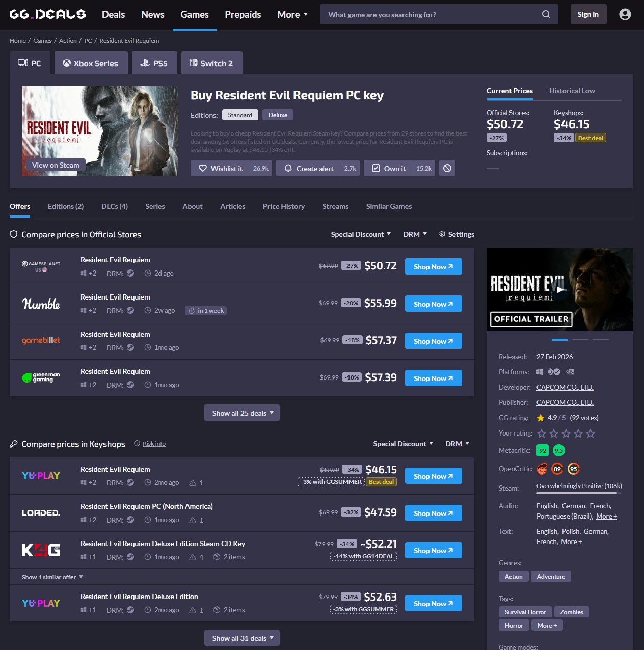This screenshot has height=650, width=644.
Task: Click warning triangle icon in K4G row
Action: click(193, 557)
